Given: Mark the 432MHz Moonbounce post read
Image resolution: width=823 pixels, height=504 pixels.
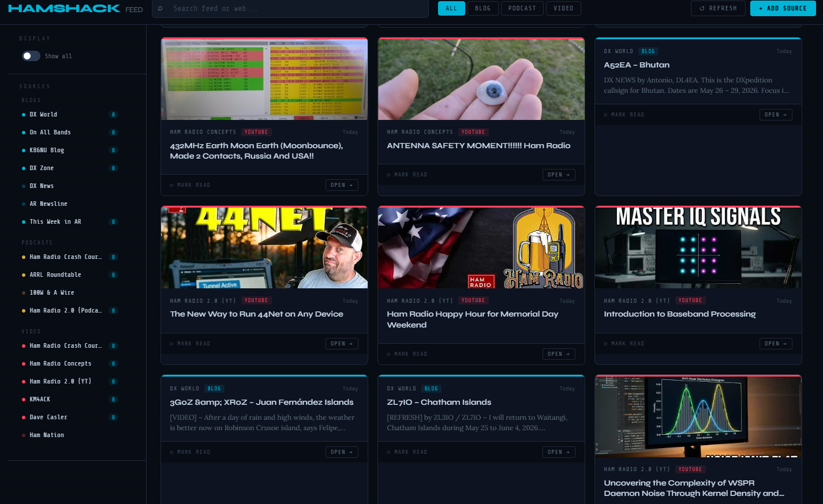Looking at the screenshot, I should (190, 185).
